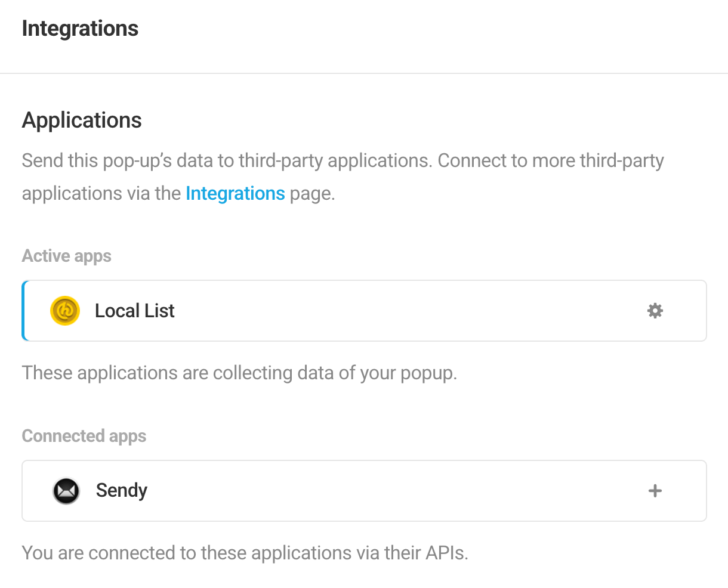Image resolution: width=728 pixels, height=588 pixels.
Task: Click the Sendy envelope logo
Action: click(66, 491)
